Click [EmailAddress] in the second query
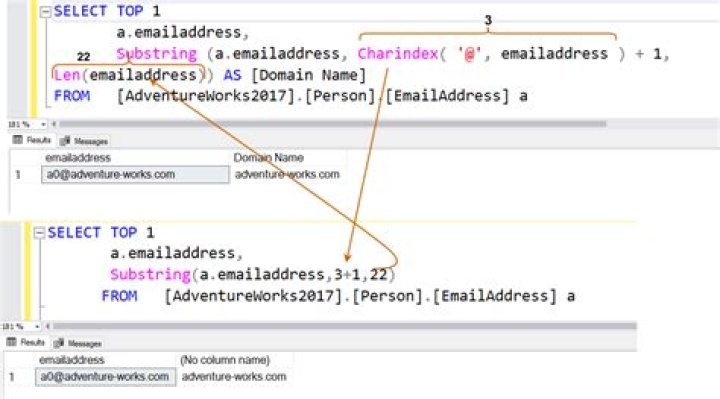This screenshot has width=720, height=399. click(x=495, y=296)
